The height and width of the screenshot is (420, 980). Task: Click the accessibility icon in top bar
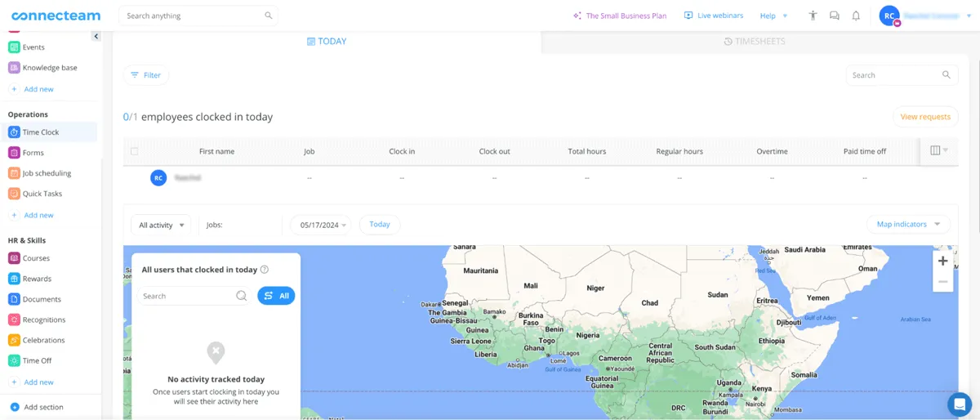click(x=813, y=16)
